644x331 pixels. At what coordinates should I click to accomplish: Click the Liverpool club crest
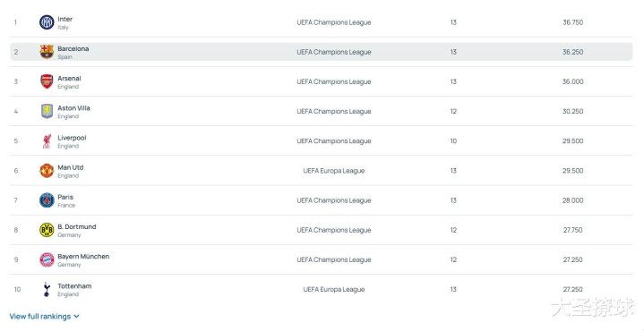tap(47, 140)
